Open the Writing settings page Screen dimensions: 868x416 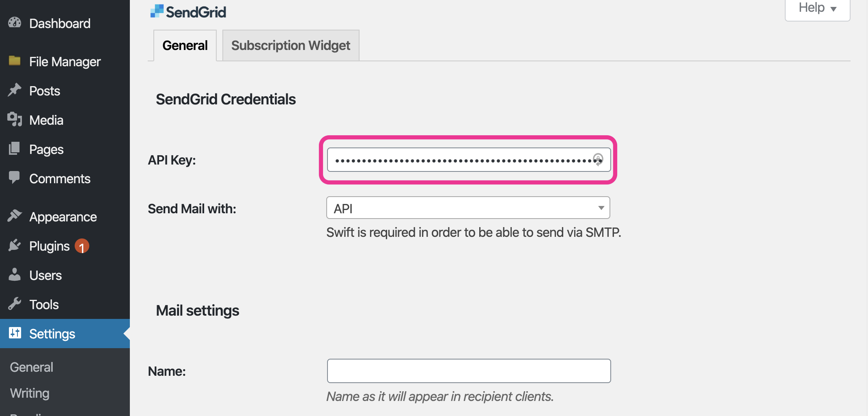click(28, 393)
